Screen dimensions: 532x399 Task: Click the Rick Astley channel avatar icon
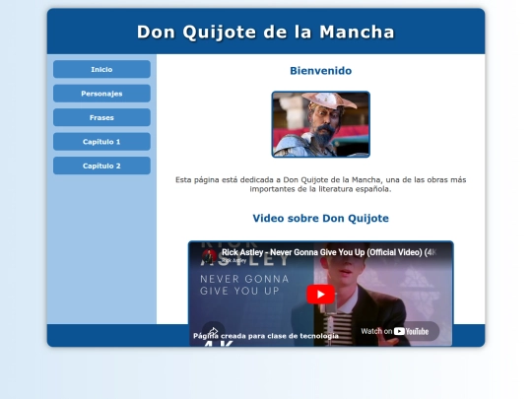(x=209, y=256)
